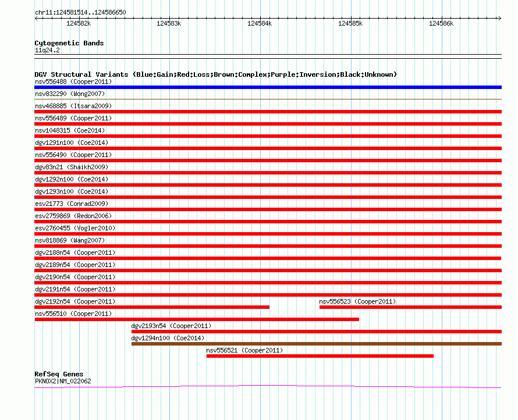Click esv2760455 (Vogler2010) label
The width and height of the screenshot is (518, 420).
click(x=75, y=228)
